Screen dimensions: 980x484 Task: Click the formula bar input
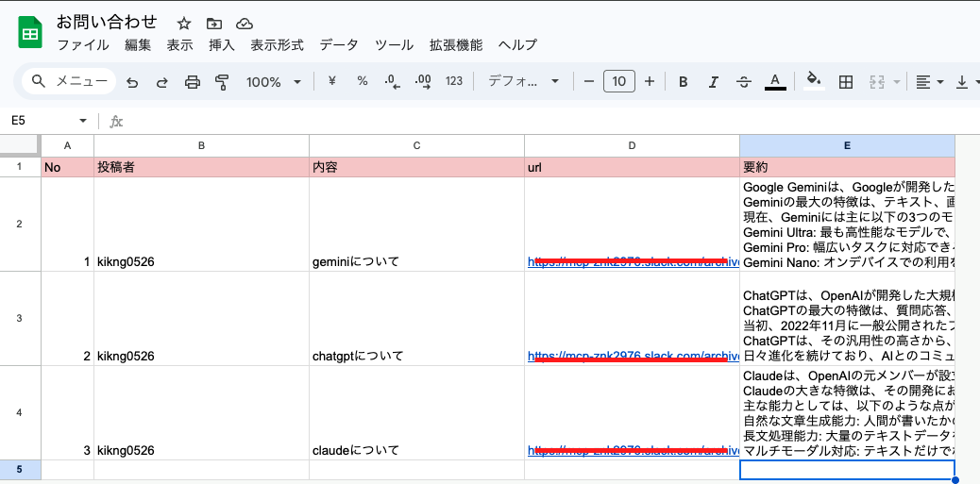550,121
